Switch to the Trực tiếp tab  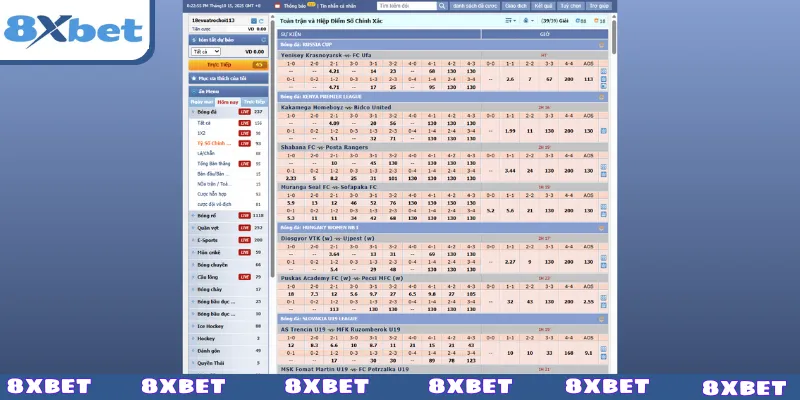pyautogui.click(x=254, y=101)
